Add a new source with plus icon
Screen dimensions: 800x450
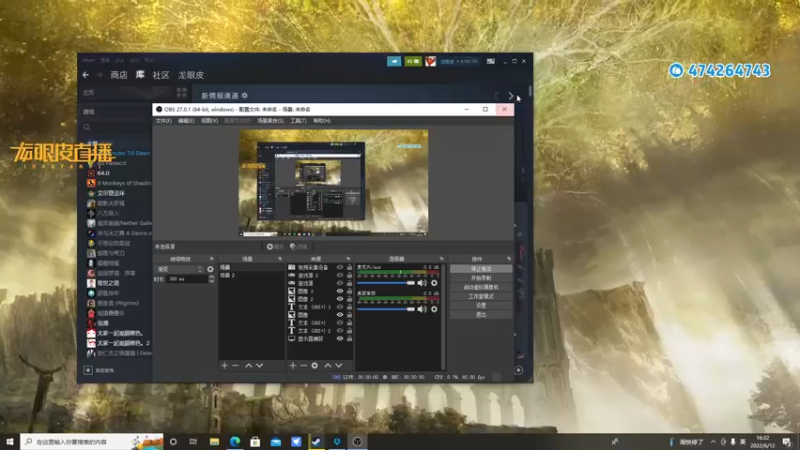[293, 365]
